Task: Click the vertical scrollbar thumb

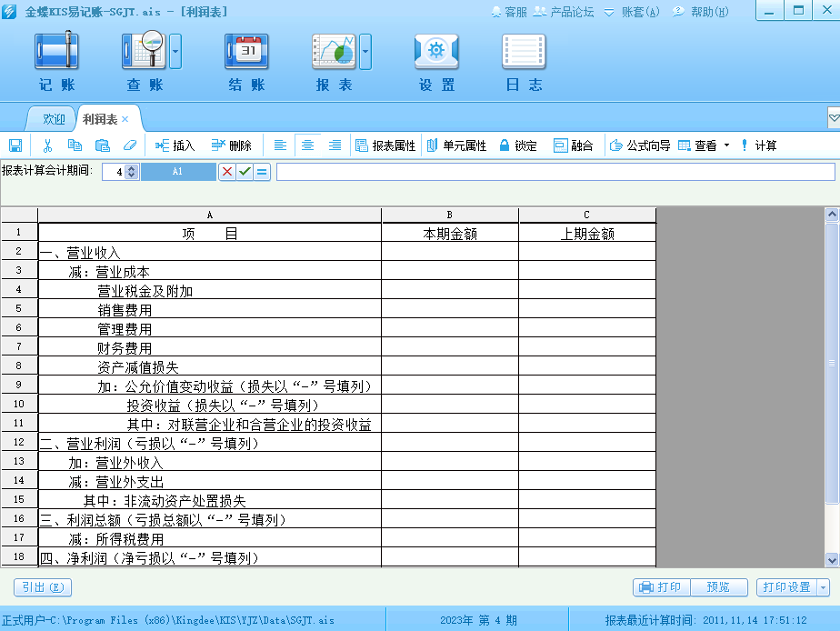Action: [832, 363]
